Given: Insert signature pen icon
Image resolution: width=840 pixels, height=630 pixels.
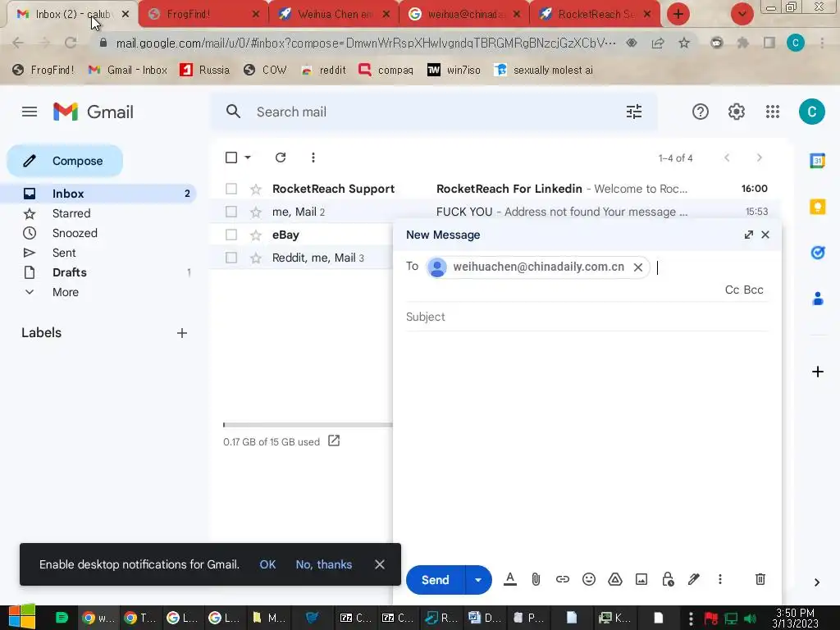Looking at the screenshot, I should click(694, 579).
